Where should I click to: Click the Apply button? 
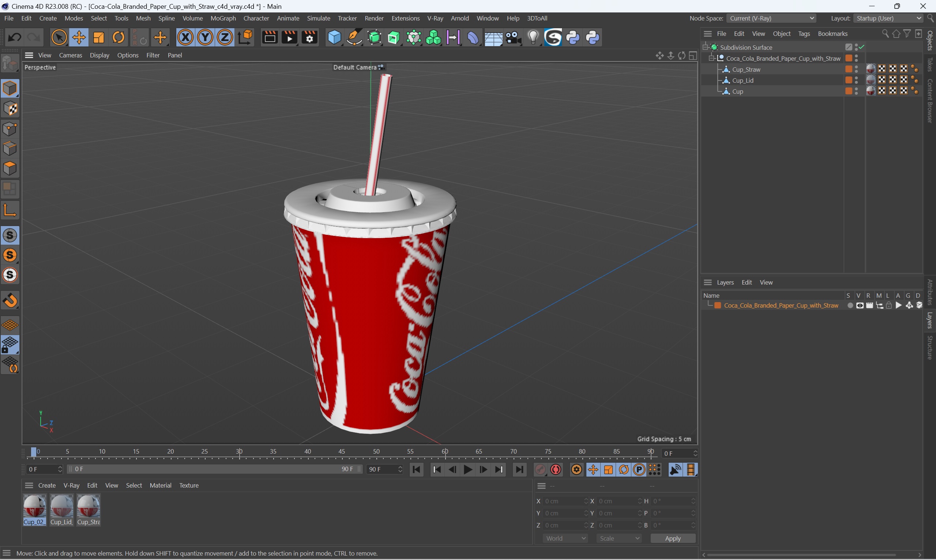coord(673,538)
